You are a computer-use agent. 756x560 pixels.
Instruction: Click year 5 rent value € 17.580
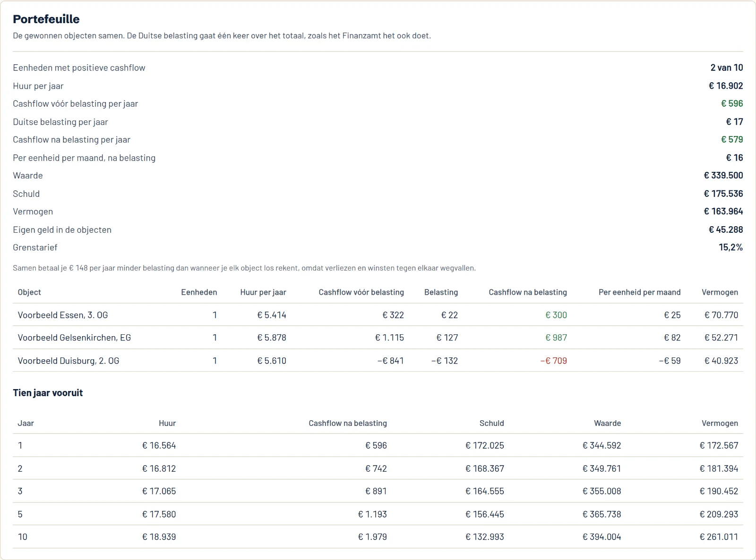pos(159,514)
